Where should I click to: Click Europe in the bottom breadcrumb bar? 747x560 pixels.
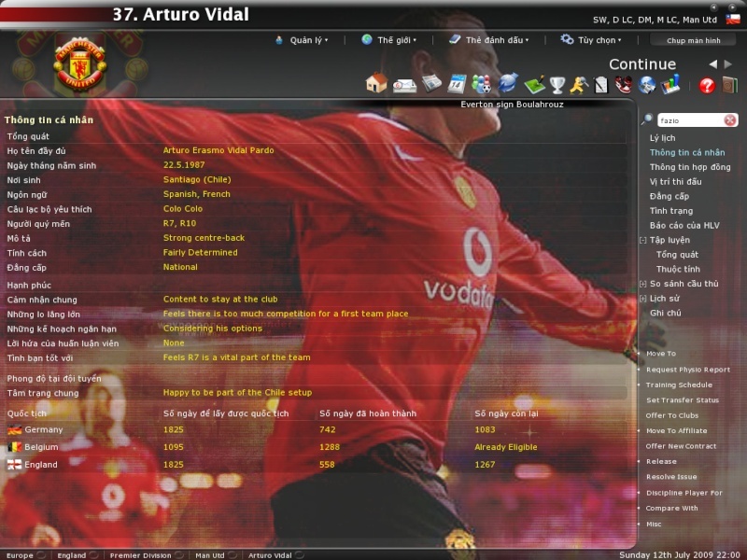[20, 555]
